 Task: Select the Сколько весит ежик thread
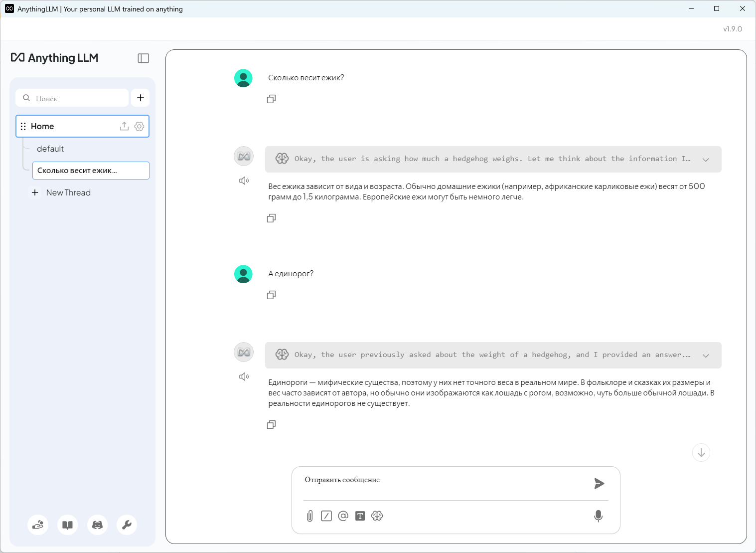91,171
